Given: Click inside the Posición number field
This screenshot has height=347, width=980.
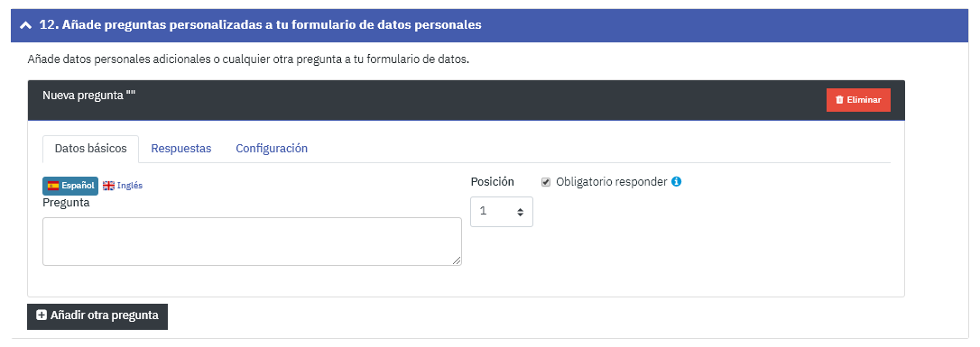Looking at the screenshot, I should pos(501,212).
